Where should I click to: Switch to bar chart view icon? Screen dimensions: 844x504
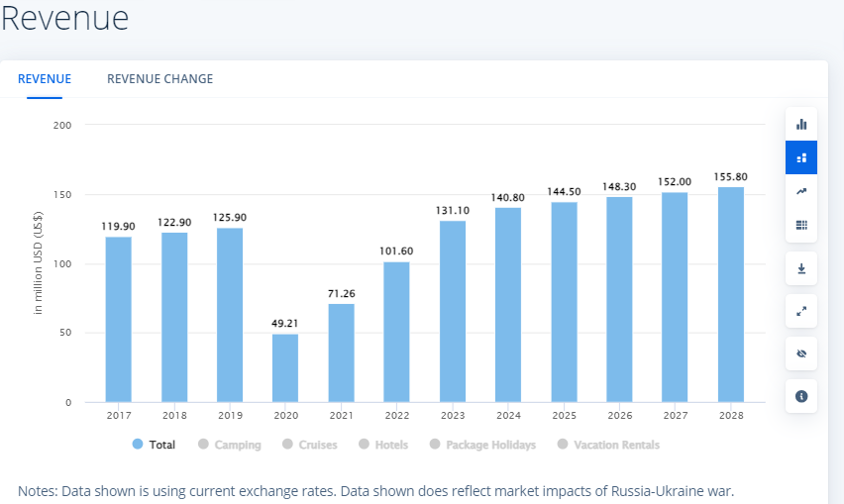(801, 124)
